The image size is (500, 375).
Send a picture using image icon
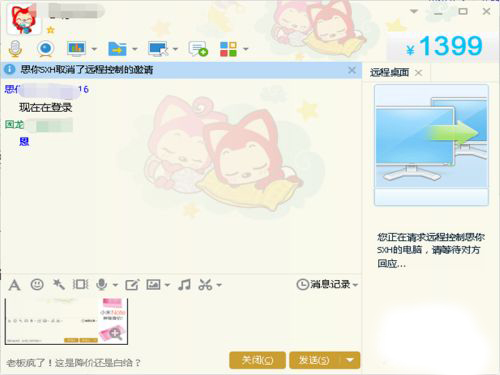coord(153,284)
